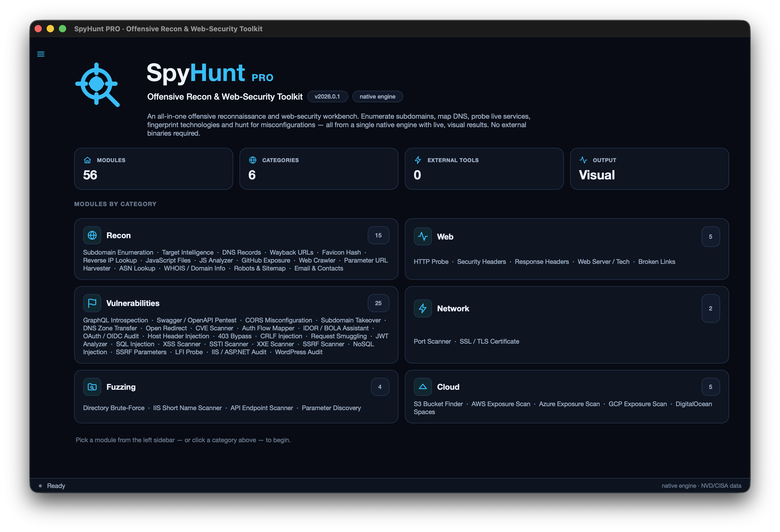This screenshot has height=532, width=780.
Task: Open the hamburger sidebar menu icon
Action: (x=41, y=54)
